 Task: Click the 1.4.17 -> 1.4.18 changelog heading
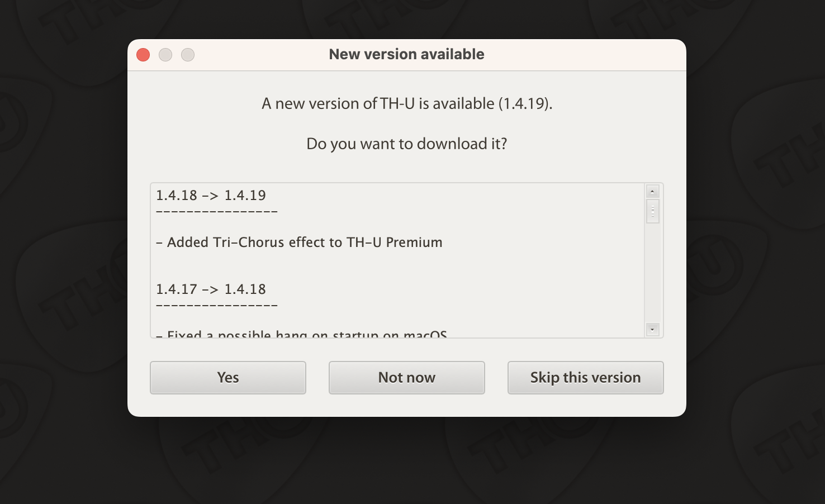[211, 289]
